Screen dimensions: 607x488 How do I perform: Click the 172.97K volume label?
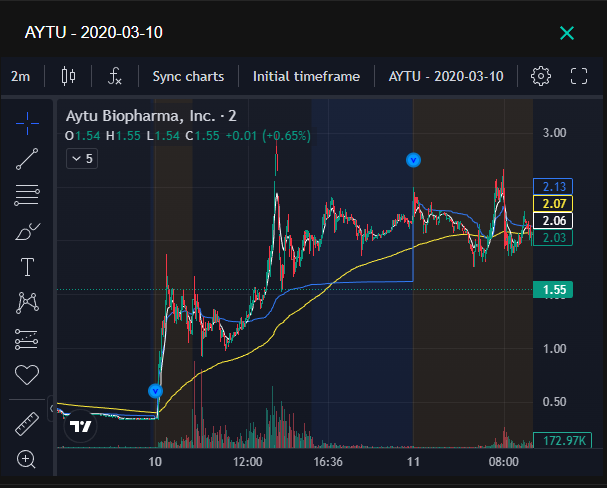[x=562, y=440]
